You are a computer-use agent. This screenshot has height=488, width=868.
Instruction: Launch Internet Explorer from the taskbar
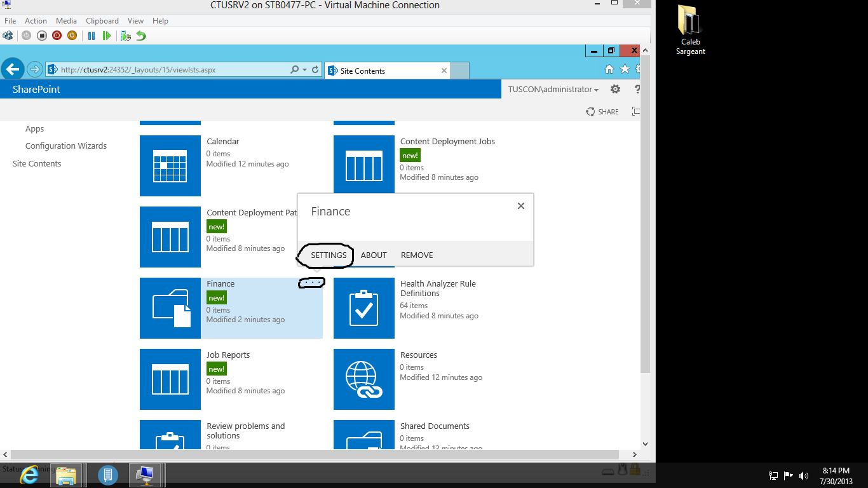point(29,475)
